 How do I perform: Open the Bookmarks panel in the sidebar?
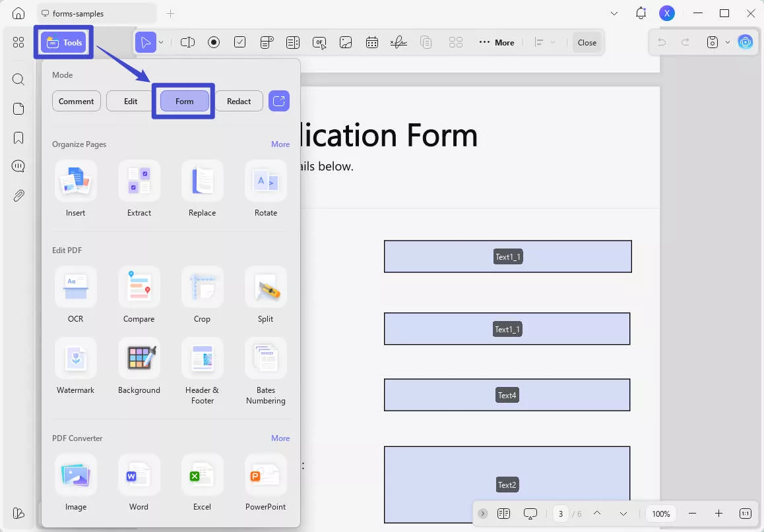pos(18,137)
